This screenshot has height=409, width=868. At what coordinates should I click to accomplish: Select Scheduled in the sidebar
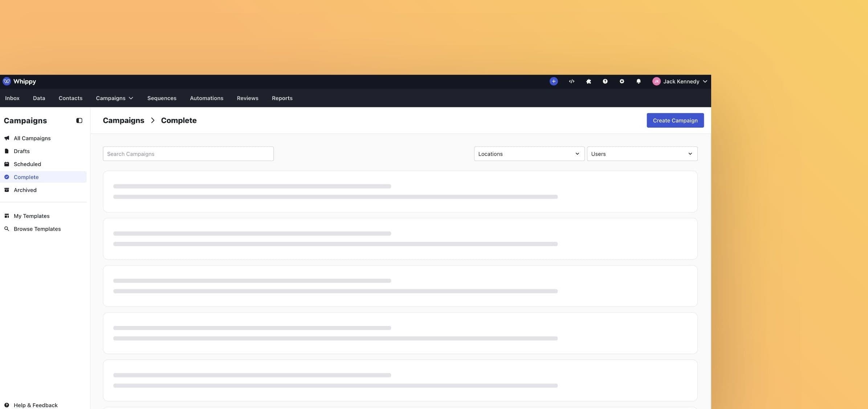click(x=27, y=164)
